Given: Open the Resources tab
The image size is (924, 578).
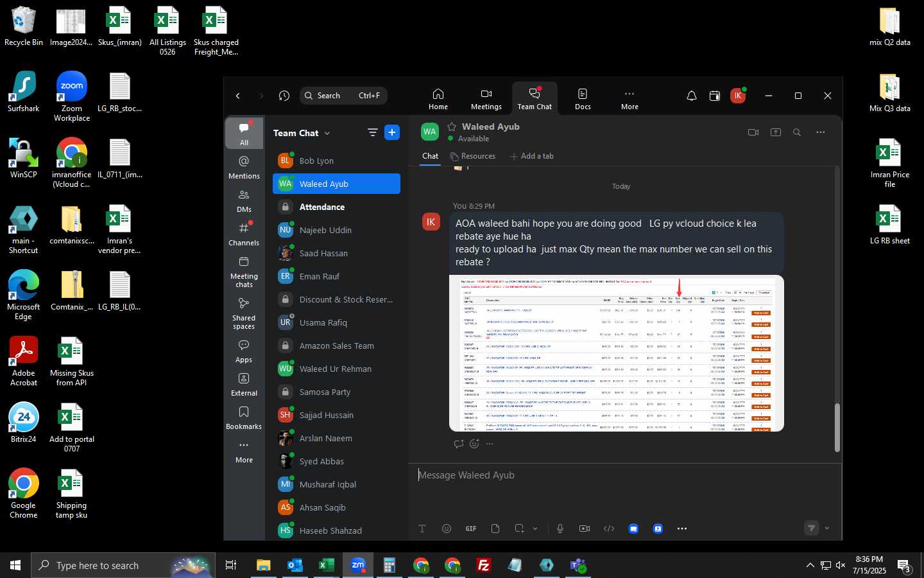Looking at the screenshot, I should (x=473, y=156).
